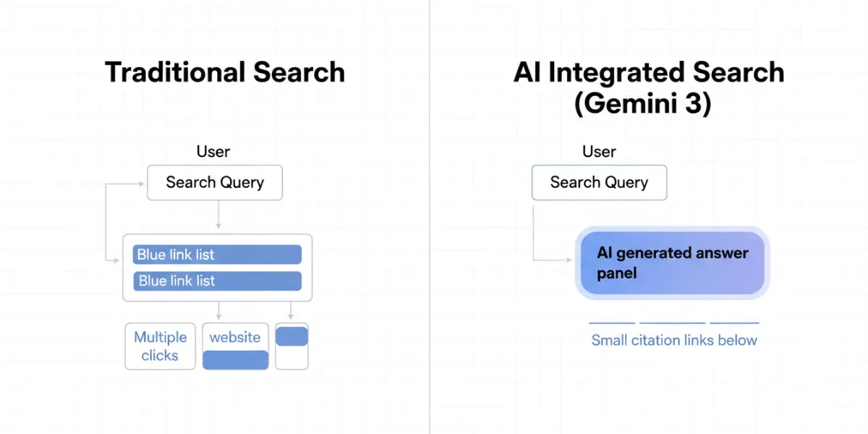Click the blue block in the narrow rightmost box
Screen dimensions: 868x434
click(x=292, y=336)
